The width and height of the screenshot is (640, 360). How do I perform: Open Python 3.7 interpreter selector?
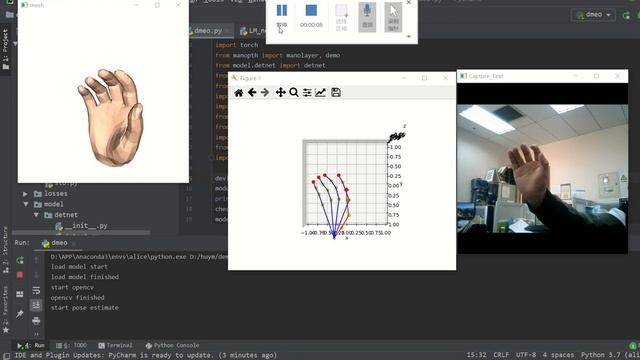(x=610, y=355)
